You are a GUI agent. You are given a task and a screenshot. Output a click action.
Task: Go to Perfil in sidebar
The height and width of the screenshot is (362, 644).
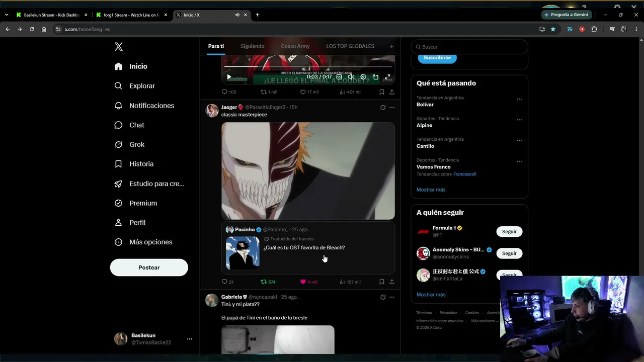(130, 223)
